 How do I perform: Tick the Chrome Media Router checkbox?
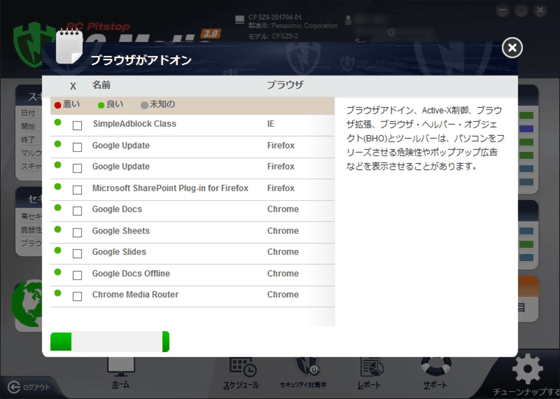coord(77,296)
